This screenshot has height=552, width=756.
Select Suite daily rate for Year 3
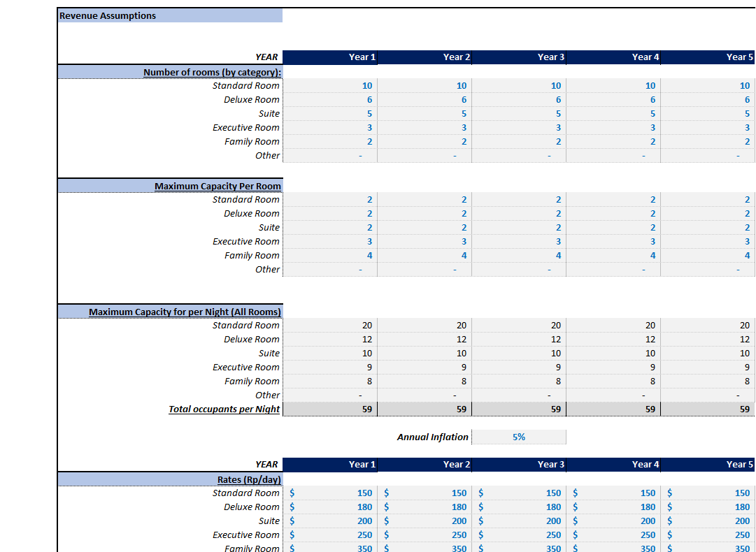tap(519, 521)
